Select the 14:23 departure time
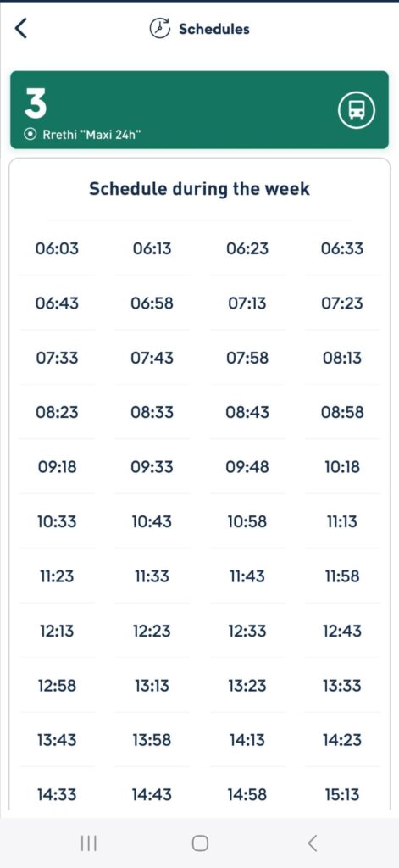Viewport: 399px width, 868px height. tap(342, 740)
